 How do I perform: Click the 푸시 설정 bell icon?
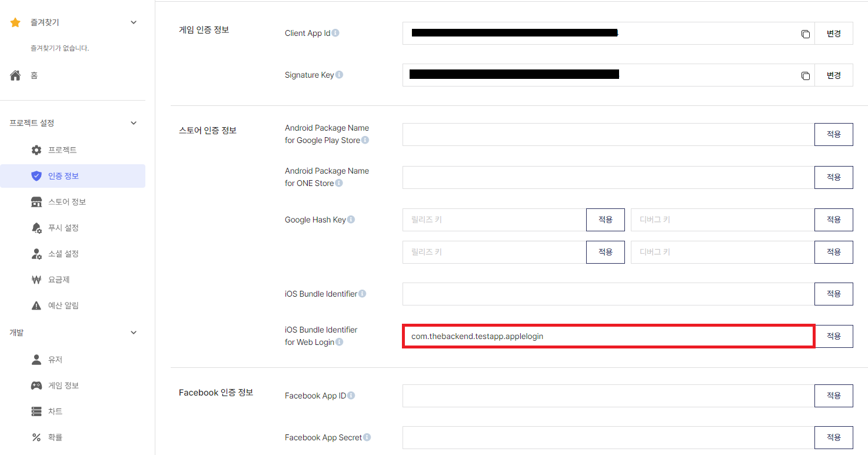pyautogui.click(x=36, y=228)
